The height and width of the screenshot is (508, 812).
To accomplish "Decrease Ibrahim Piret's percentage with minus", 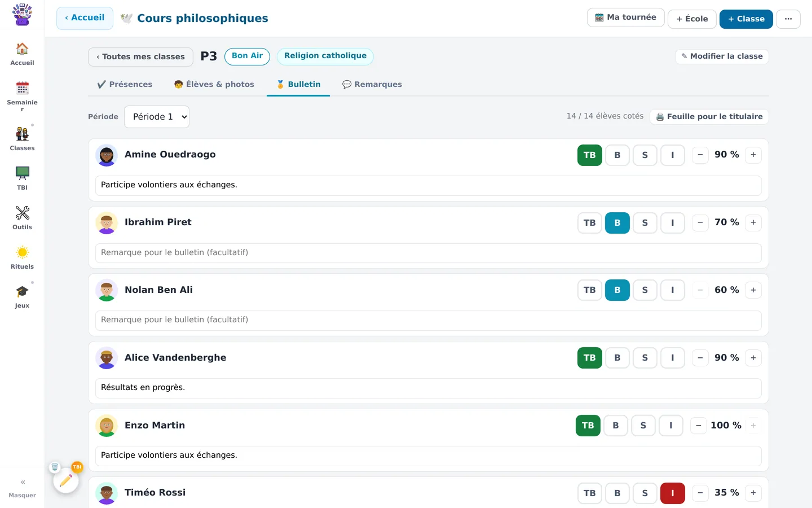I will tap(700, 223).
